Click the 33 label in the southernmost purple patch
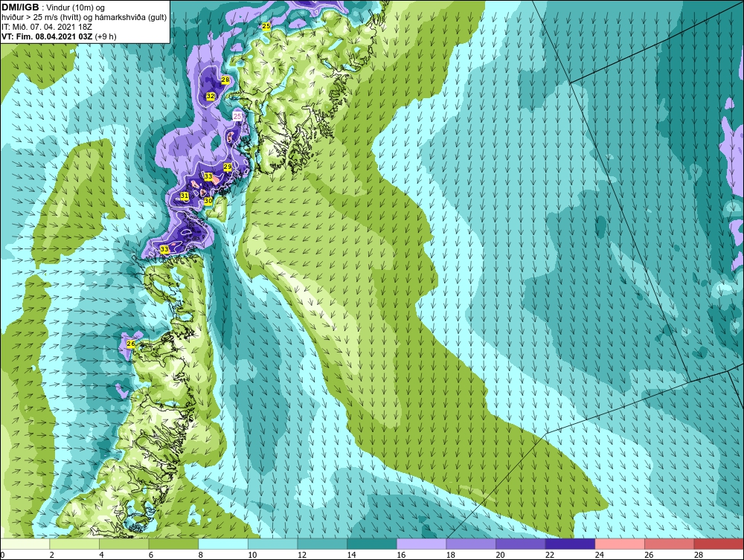This screenshot has height=560, width=744. (x=164, y=249)
